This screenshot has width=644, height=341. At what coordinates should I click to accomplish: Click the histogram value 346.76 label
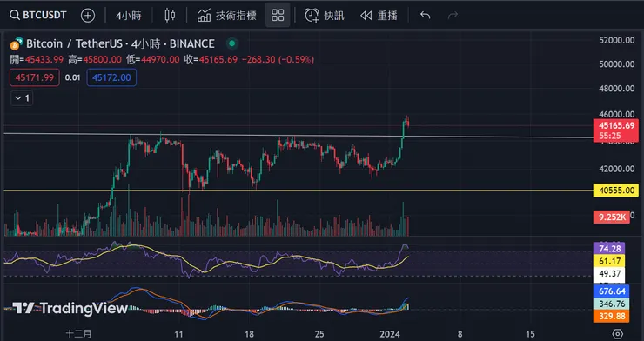tap(611, 304)
